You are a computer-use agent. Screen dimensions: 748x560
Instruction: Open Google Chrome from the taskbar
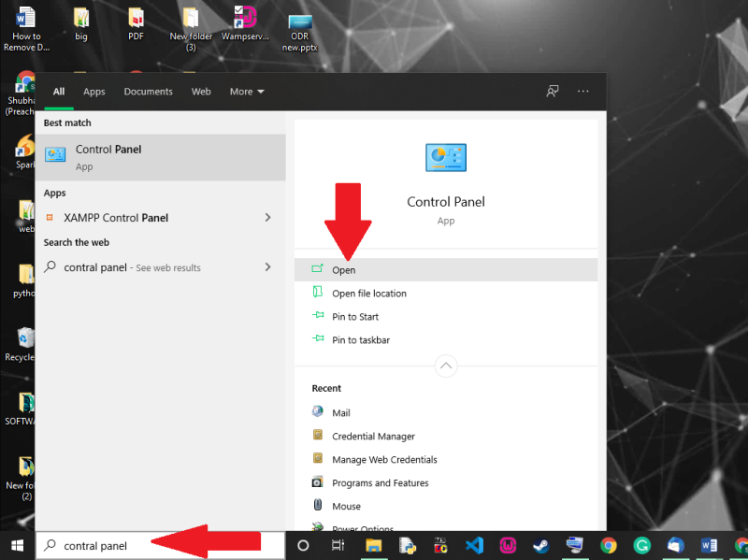[609, 546]
